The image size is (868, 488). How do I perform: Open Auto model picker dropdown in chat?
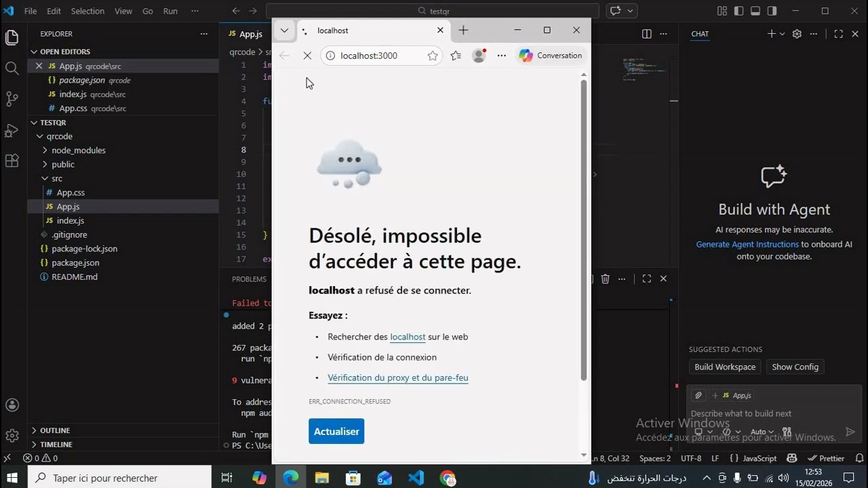762,432
